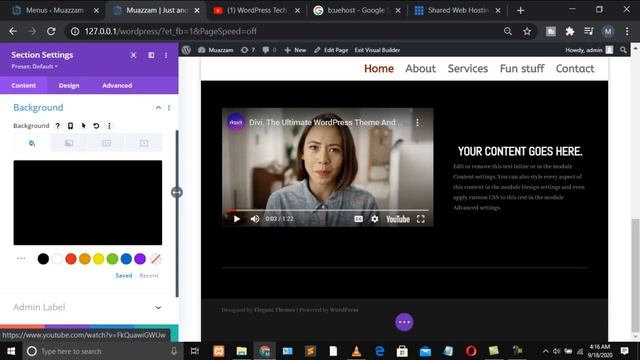This screenshot has height=360, width=640.
Task: Go to the Services menu item
Action: point(468,69)
